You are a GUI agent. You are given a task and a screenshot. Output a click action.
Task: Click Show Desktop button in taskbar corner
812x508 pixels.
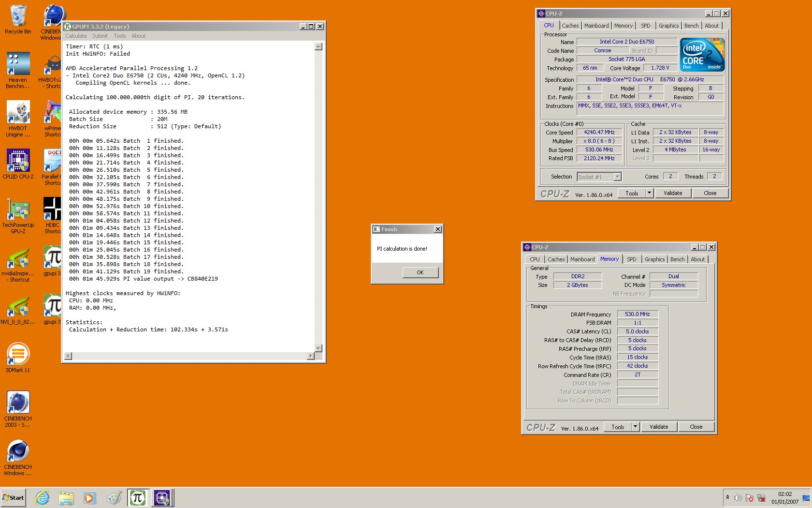[x=806, y=498]
